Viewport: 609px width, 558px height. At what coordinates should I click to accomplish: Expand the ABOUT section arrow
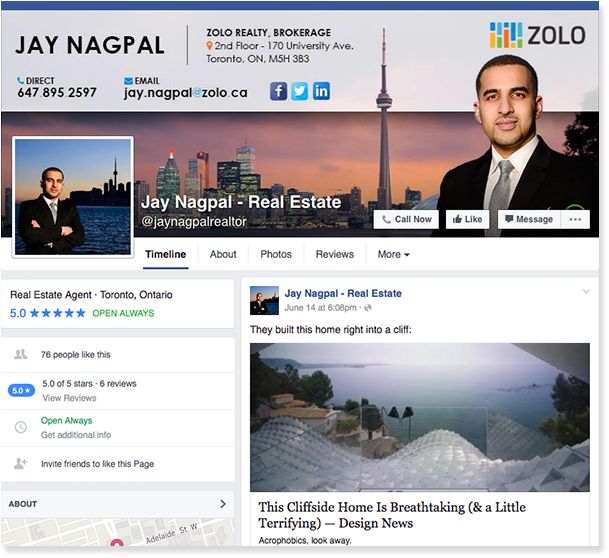[x=223, y=504]
